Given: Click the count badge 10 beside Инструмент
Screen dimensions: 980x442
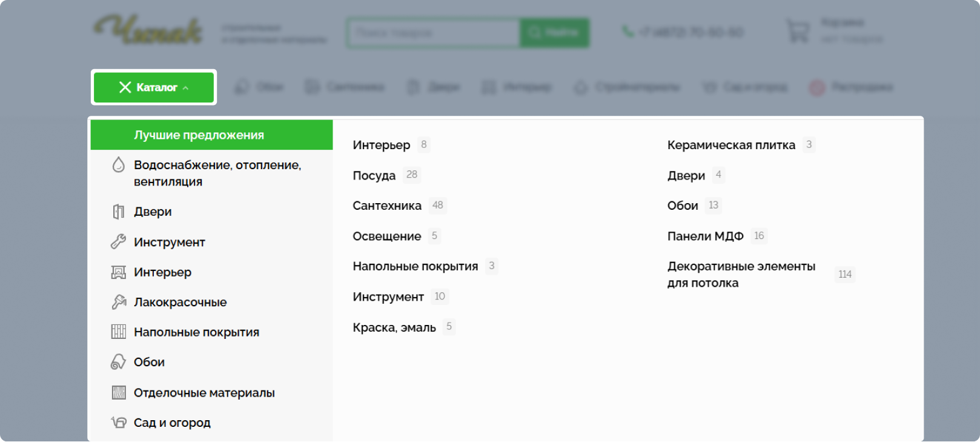Looking at the screenshot, I should pos(440,296).
